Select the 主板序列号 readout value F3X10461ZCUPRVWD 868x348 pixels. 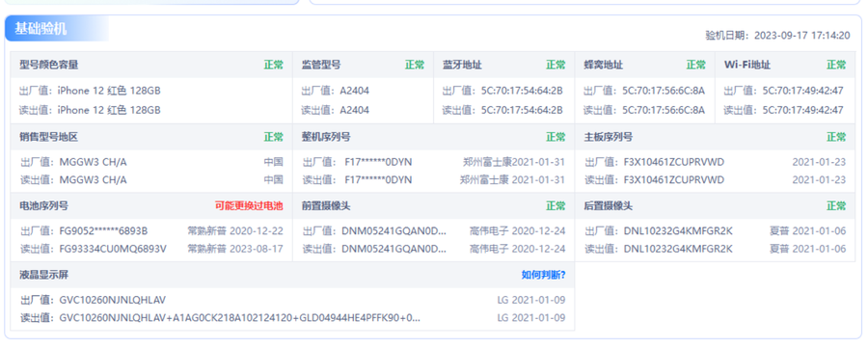coord(674,180)
